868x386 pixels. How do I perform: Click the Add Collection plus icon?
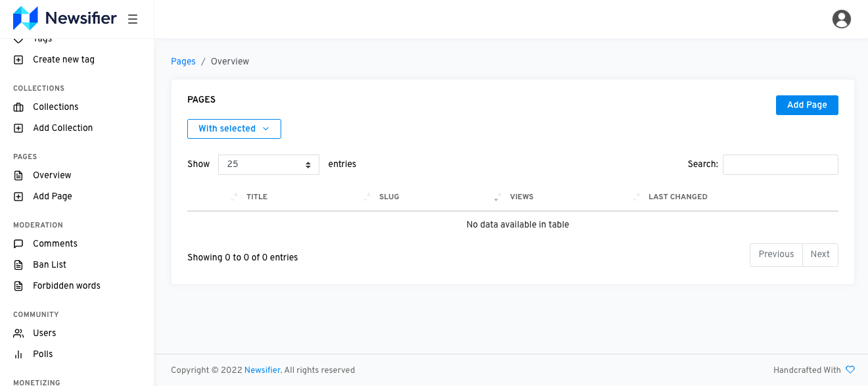pos(18,128)
